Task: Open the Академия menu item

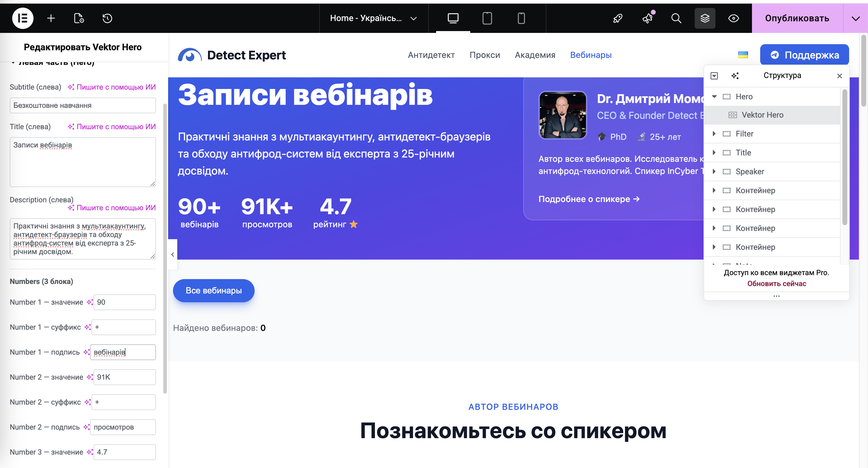Action: (x=535, y=55)
